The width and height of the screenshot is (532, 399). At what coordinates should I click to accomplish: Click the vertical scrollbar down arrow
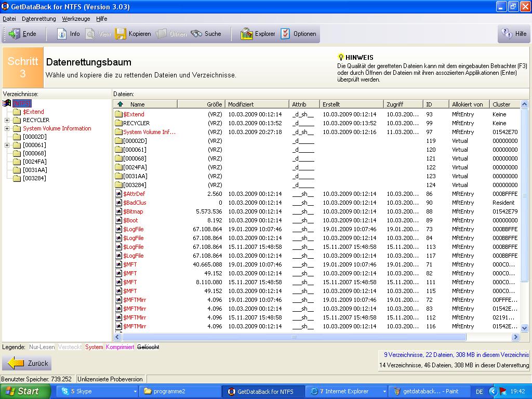click(x=525, y=328)
